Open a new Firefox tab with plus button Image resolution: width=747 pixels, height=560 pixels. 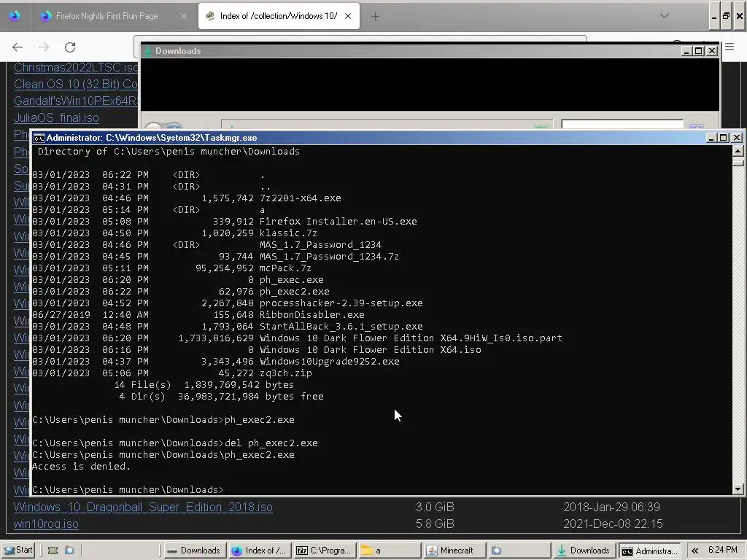tap(376, 17)
